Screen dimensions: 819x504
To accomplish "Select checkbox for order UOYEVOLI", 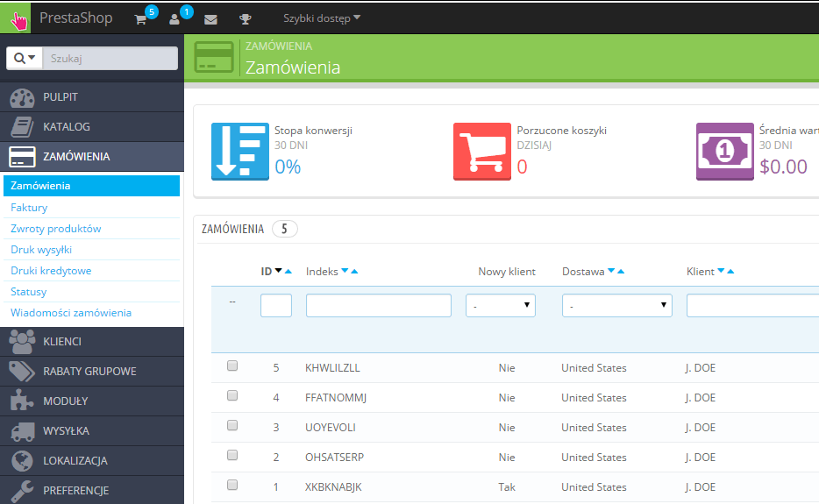I will pyautogui.click(x=232, y=426).
